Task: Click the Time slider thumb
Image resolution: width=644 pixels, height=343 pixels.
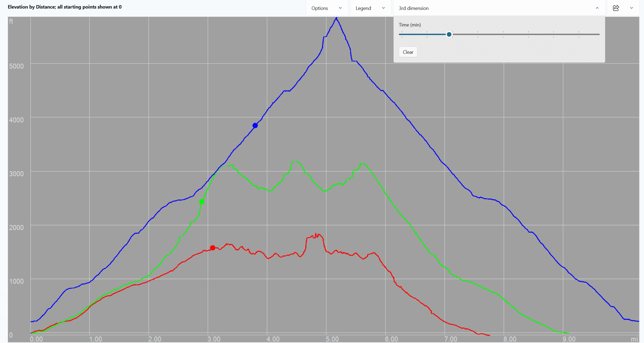Action: tap(449, 34)
